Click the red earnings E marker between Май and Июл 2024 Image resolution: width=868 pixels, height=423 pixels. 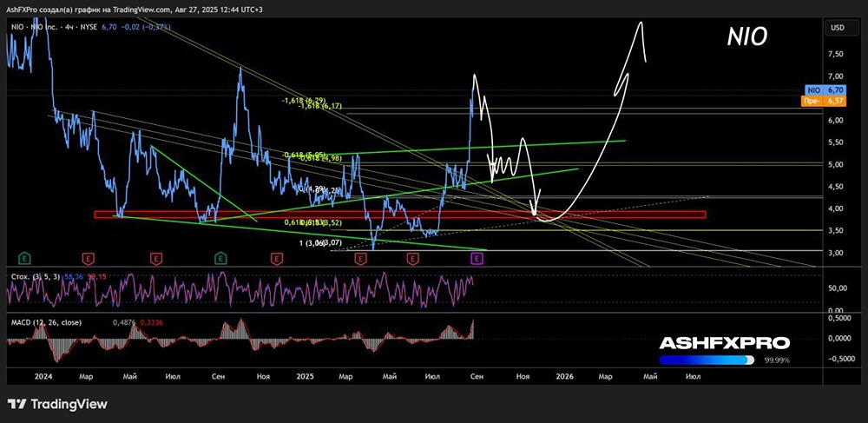point(156,257)
